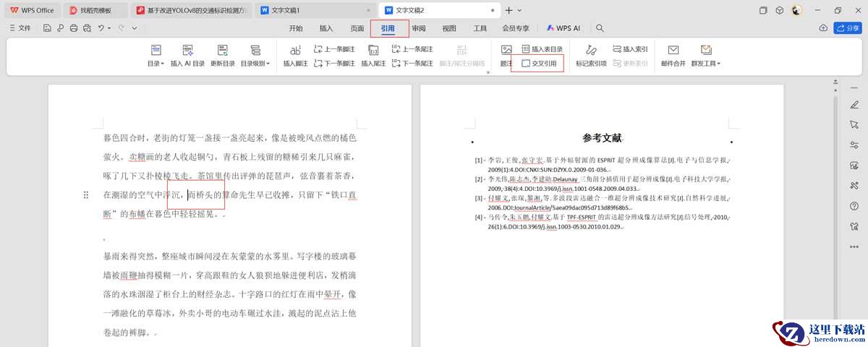
Task: Go to 下一条尾注
Action: 412,63
